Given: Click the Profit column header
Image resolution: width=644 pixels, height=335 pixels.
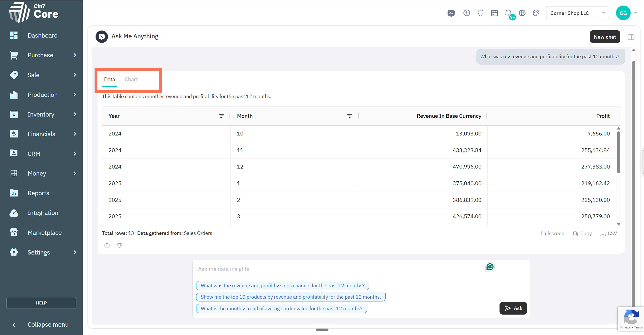Looking at the screenshot, I should pos(603,116).
